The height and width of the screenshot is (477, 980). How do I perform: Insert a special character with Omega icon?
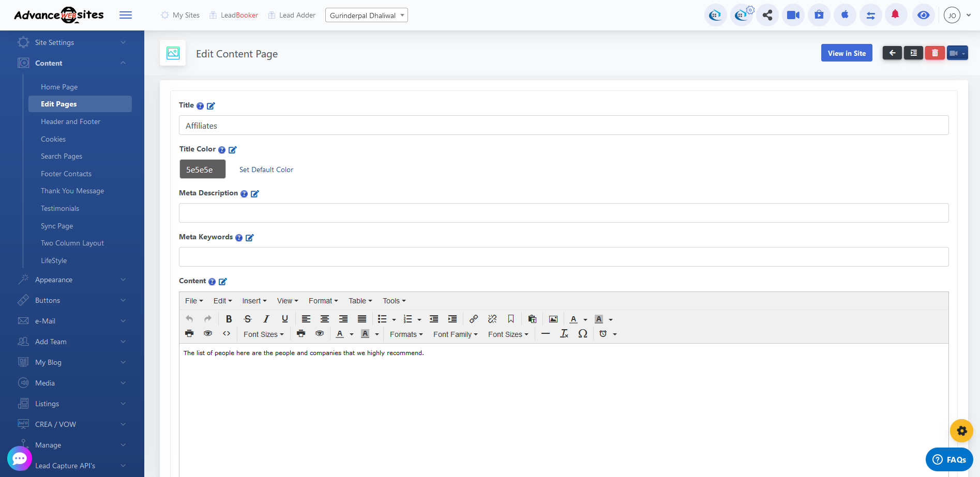tap(583, 334)
